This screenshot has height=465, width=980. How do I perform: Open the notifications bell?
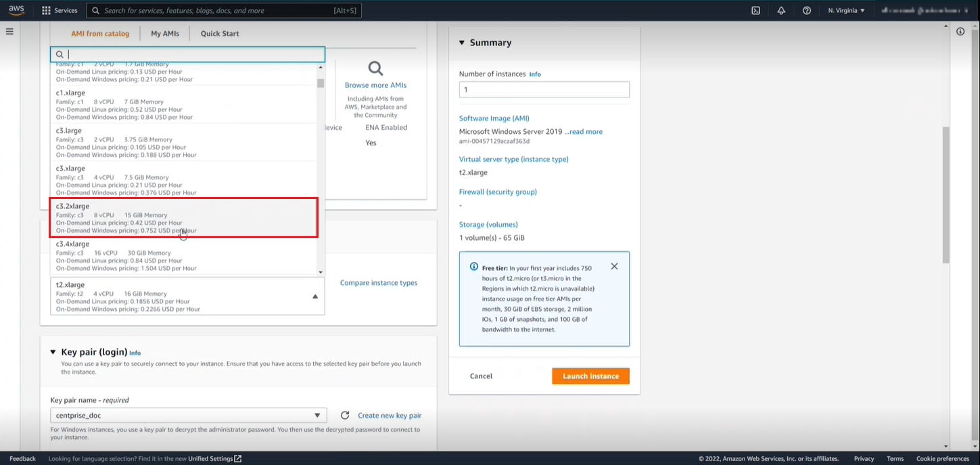coord(781,10)
